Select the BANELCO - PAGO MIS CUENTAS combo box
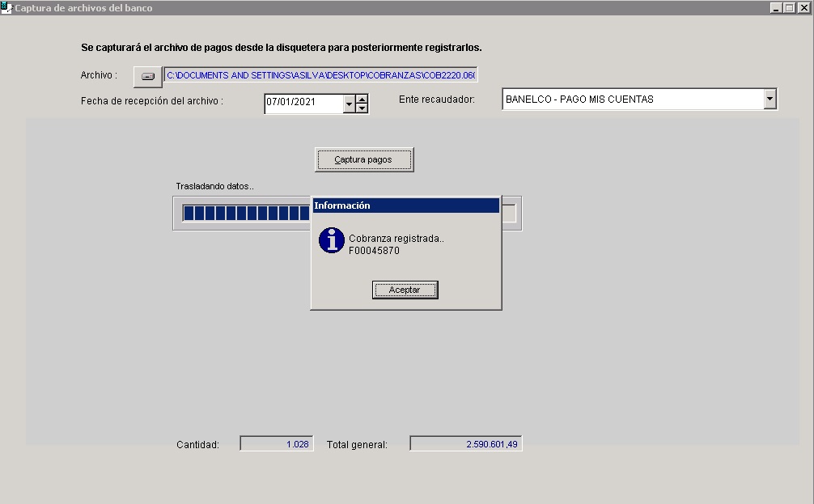Image resolution: width=814 pixels, height=504 pixels. coord(631,98)
